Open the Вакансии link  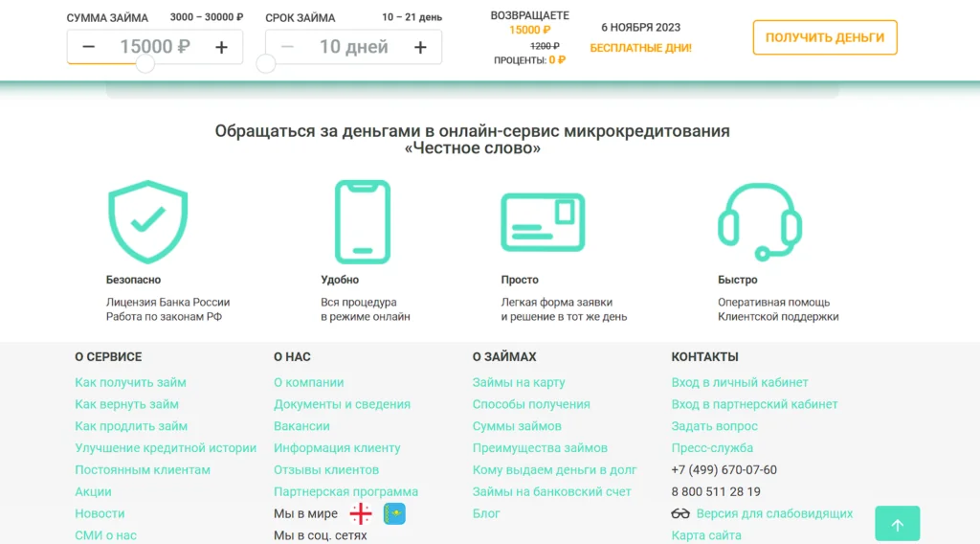pyautogui.click(x=301, y=426)
